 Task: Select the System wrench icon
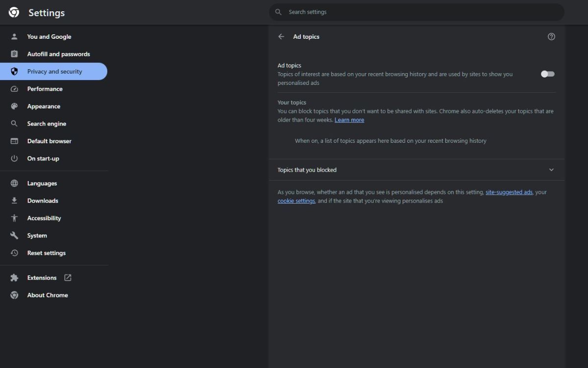click(14, 235)
